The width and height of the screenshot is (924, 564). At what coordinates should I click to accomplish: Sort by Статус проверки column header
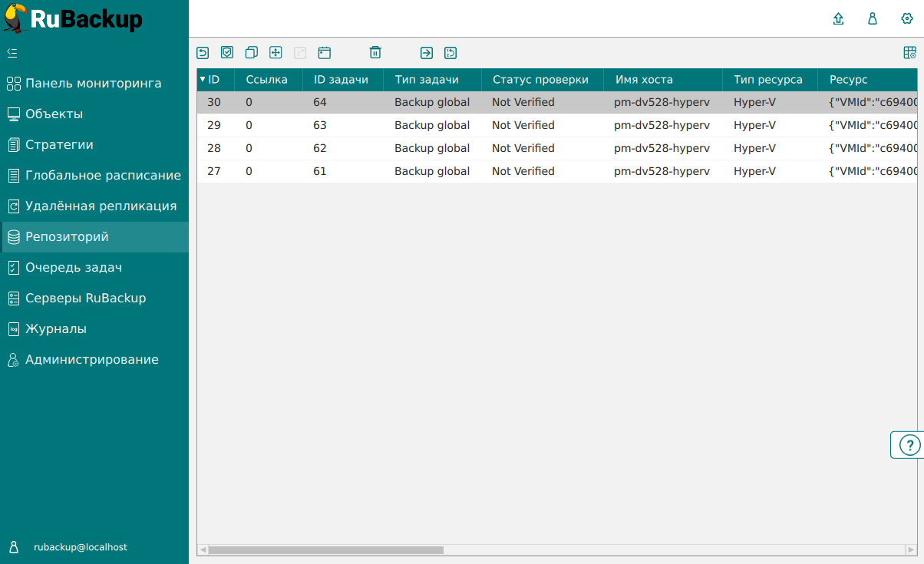[x=540, y=80]
